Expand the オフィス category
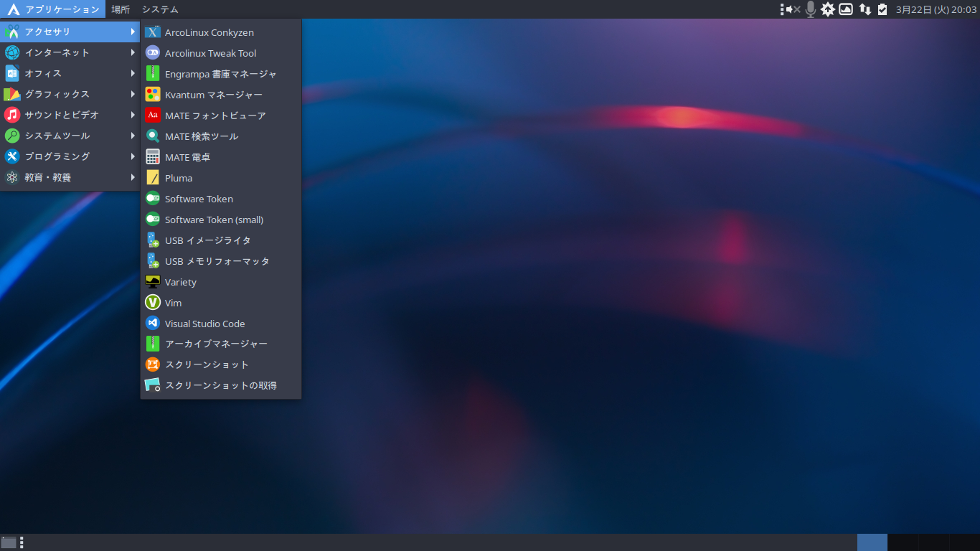The height and width of the screenshot is (551, 980). pyautogui.click(x=70, y=73)
